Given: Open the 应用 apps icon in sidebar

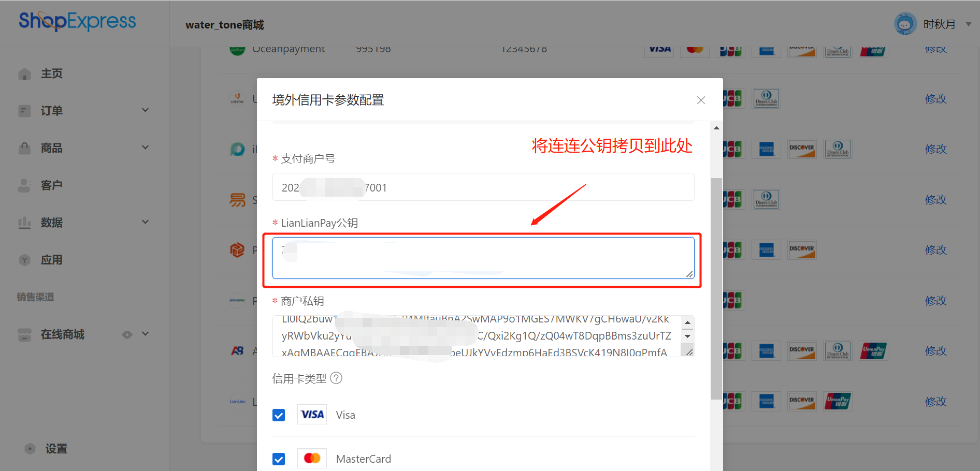Looking at the screenshot, I should (24, 260).
